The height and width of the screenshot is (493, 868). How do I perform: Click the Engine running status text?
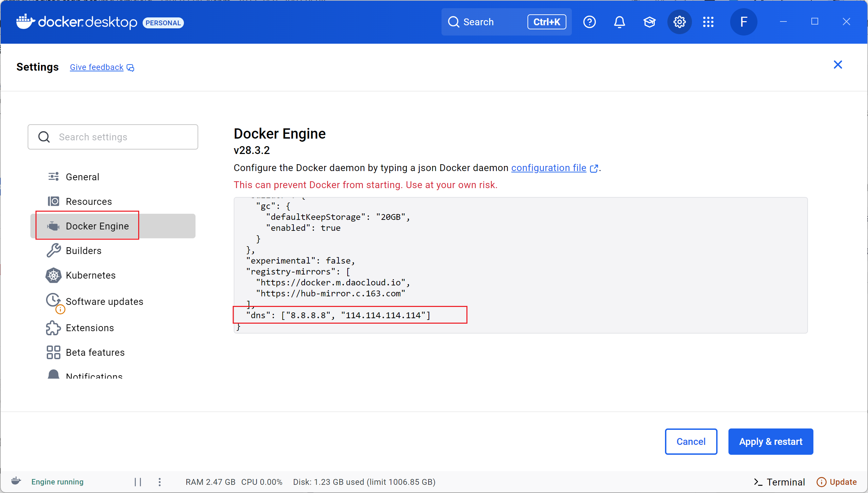tap(57, 482)
